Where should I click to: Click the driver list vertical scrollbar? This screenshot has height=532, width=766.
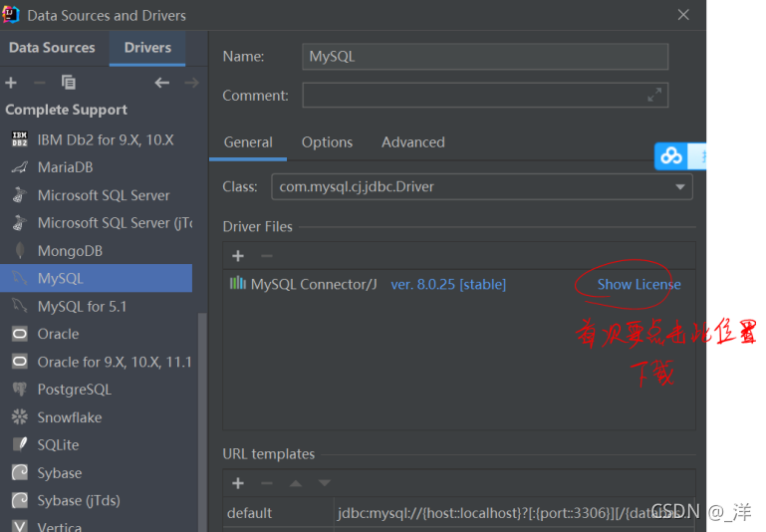[x=202, y=420]
